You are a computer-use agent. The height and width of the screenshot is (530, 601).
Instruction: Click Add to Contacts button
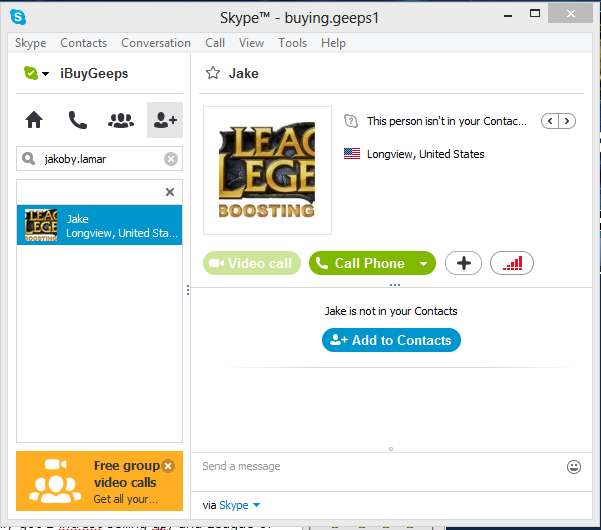(391, 340)
